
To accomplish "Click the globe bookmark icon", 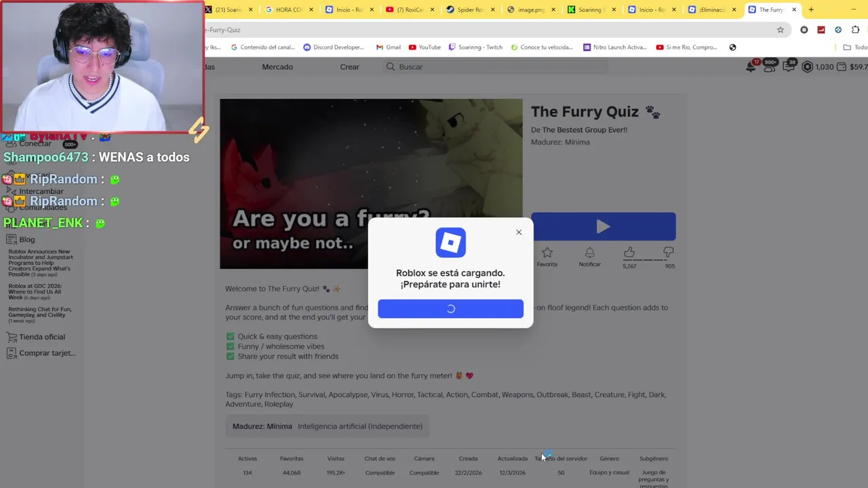I will pyautogui.click(x=732, y=47).
